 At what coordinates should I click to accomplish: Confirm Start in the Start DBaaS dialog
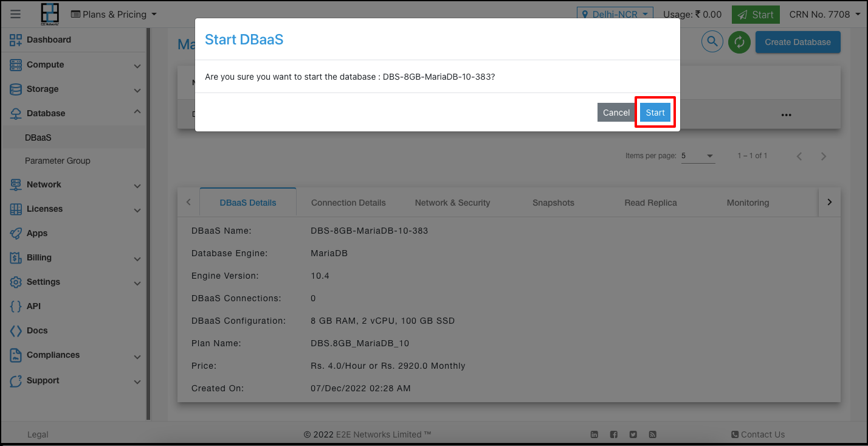point(655,113)
